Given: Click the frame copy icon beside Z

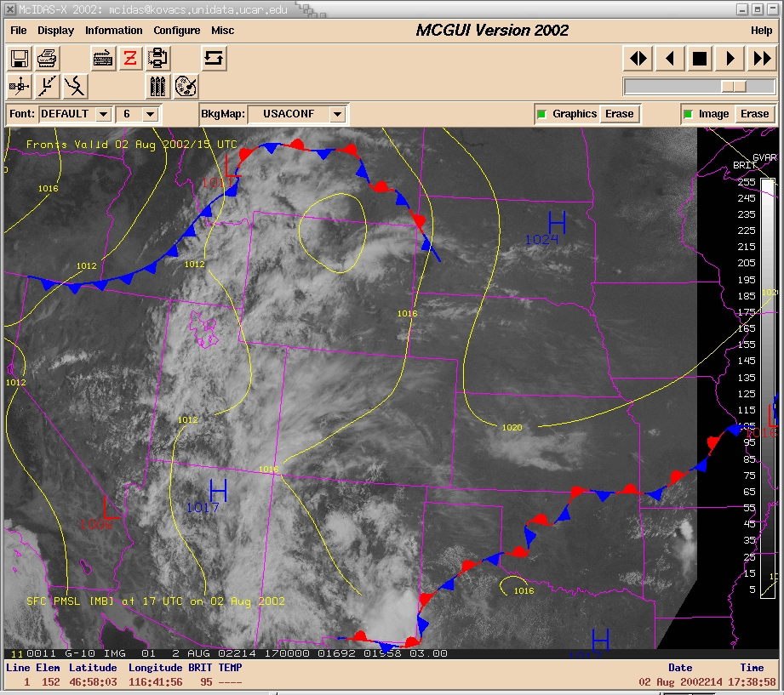Looking at the screenshot, I should [x=157, y=59].
